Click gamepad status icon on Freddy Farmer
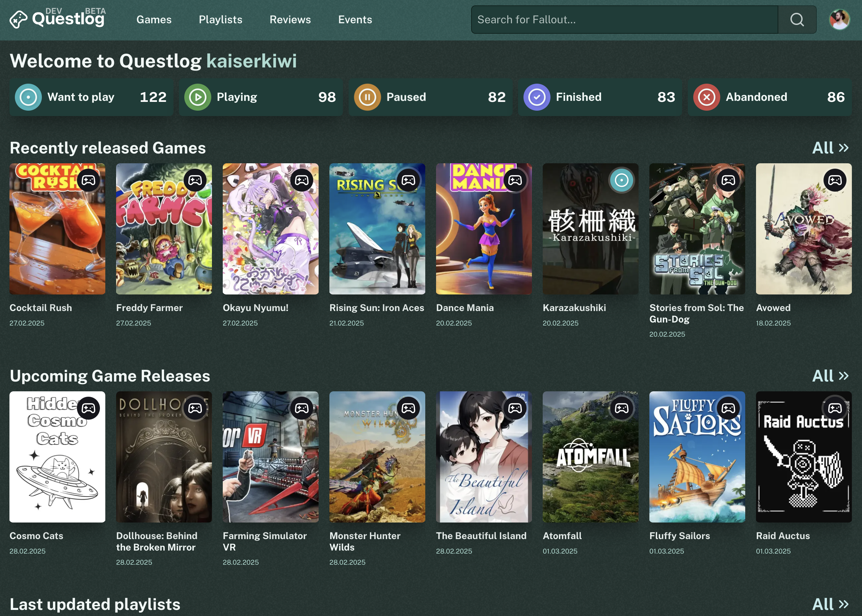The image size is (862, 616). 195,180
